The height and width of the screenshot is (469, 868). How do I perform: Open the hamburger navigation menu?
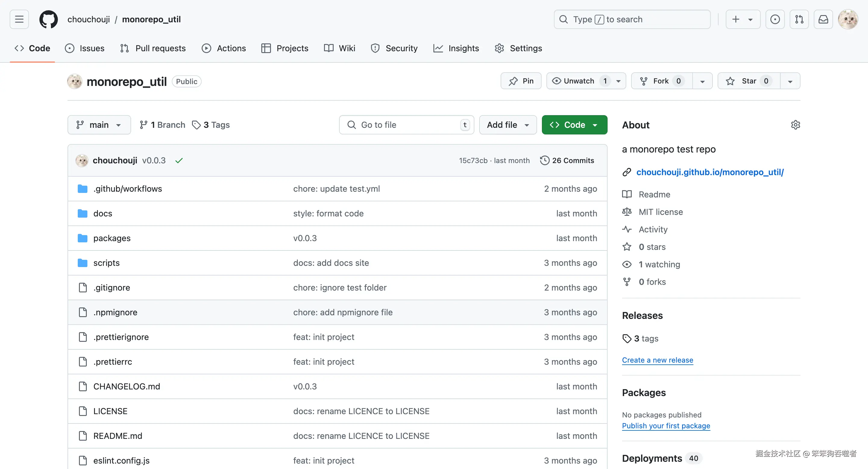click(19, 19)
